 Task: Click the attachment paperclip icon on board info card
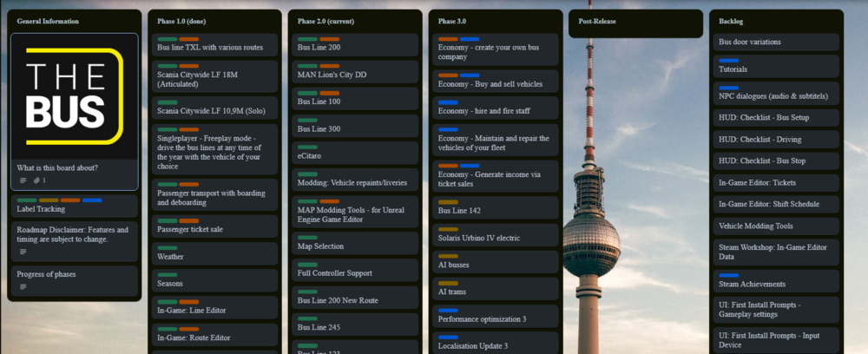tap(36, 180)
